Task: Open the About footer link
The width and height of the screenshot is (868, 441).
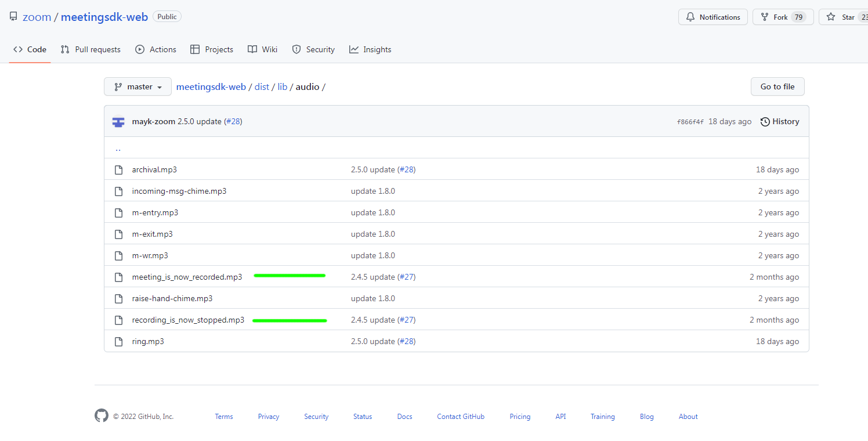Action: coord(688,417)
